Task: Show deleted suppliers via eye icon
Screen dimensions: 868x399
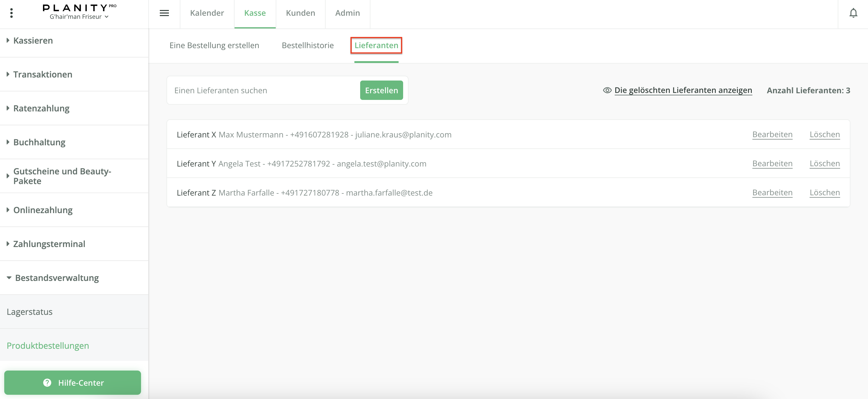Action: click(x=607, y=90)
